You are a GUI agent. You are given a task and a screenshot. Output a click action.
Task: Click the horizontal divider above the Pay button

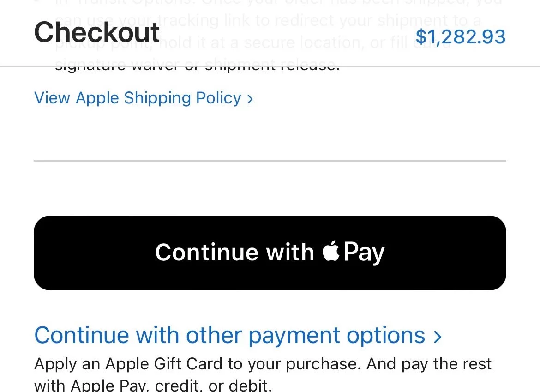270,161
